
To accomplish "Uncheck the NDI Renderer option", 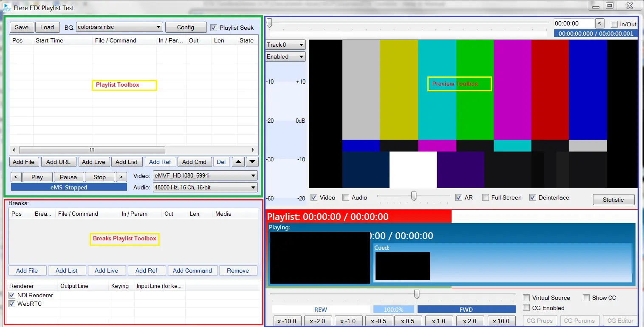I will pos(12,295).
